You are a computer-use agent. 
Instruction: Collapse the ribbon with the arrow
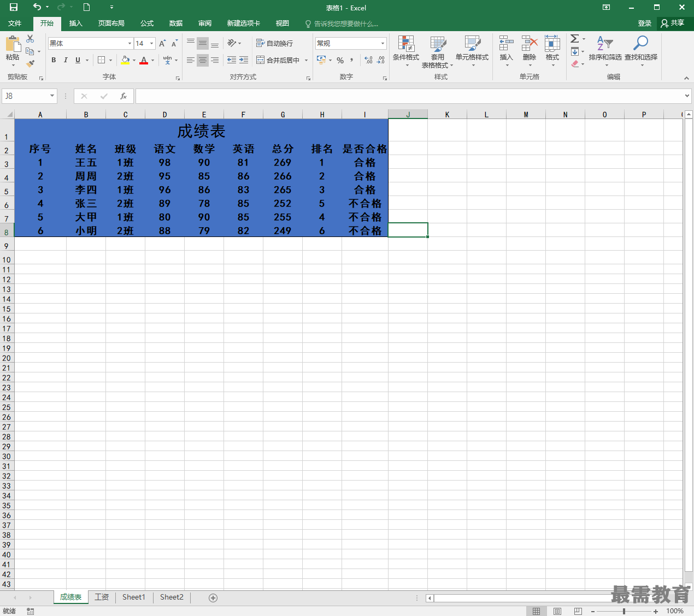pos(686,78)
